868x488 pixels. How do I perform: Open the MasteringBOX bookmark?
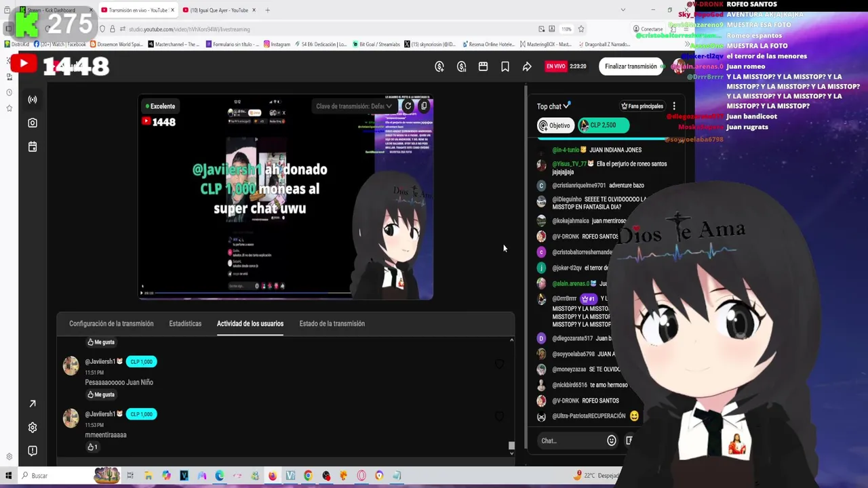pos(546,44)
